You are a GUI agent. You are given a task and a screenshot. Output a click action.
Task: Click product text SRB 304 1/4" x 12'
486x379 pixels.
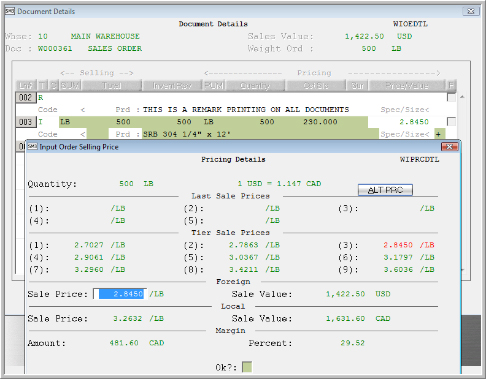coord(187,134)
